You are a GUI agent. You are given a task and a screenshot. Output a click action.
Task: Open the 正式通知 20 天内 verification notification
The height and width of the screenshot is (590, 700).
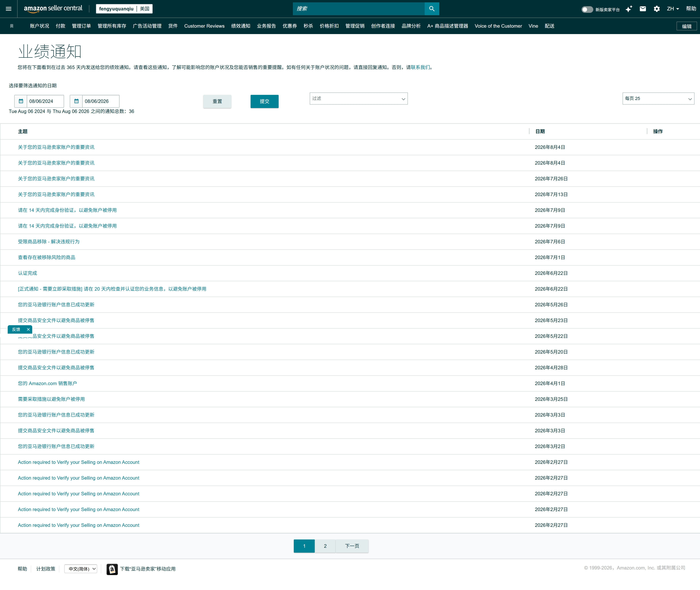click(112, 289)
